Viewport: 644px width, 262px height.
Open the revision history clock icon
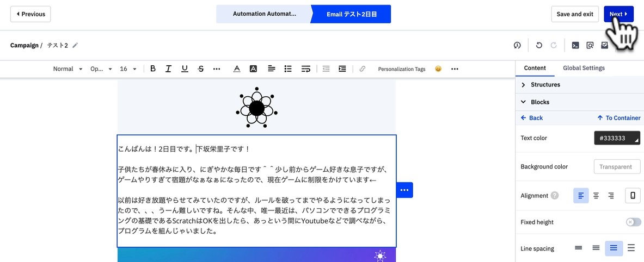pyautogui.click(x=517, y=46)
